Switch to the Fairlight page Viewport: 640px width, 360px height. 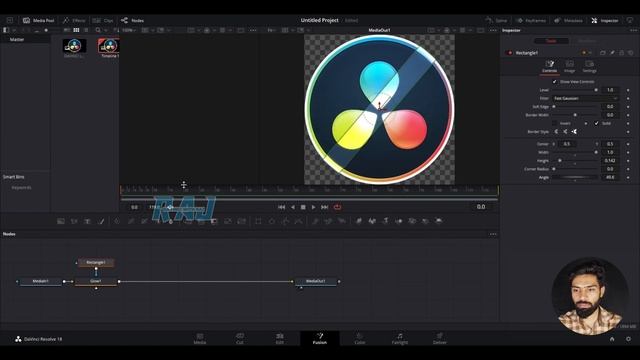point(400,338)
